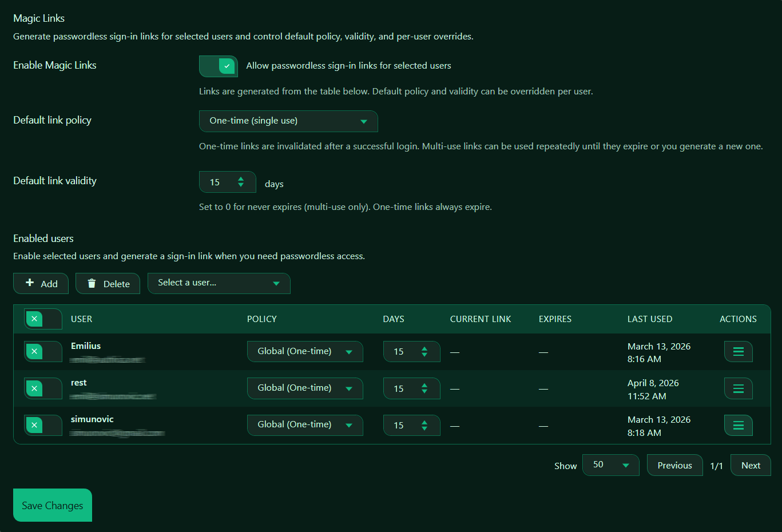Expand the Select a user dropdown
The height and width of the screenshot is (532, 782).
coord(219,283)
